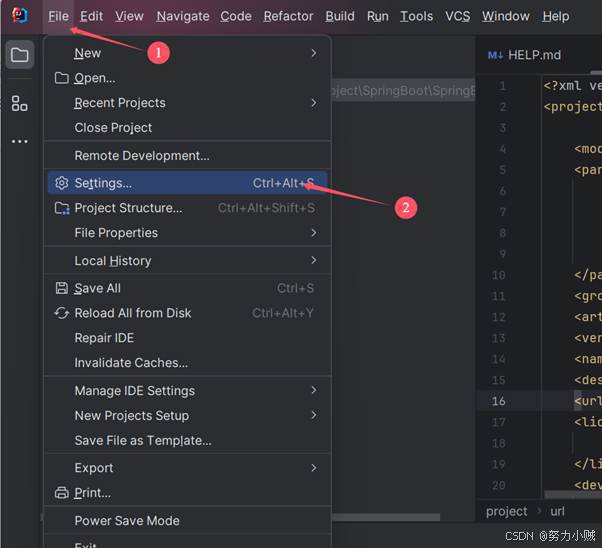The image size is (602, 548).
Task: Select Invalidate Caches menu entry
Action: pyautogui.click(x=131, y=363)
